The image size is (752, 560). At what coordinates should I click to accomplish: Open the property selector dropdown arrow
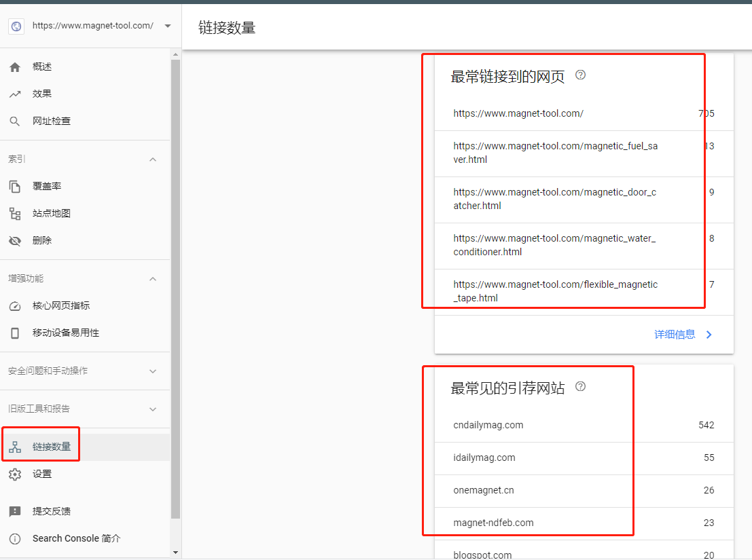[168, 26]
